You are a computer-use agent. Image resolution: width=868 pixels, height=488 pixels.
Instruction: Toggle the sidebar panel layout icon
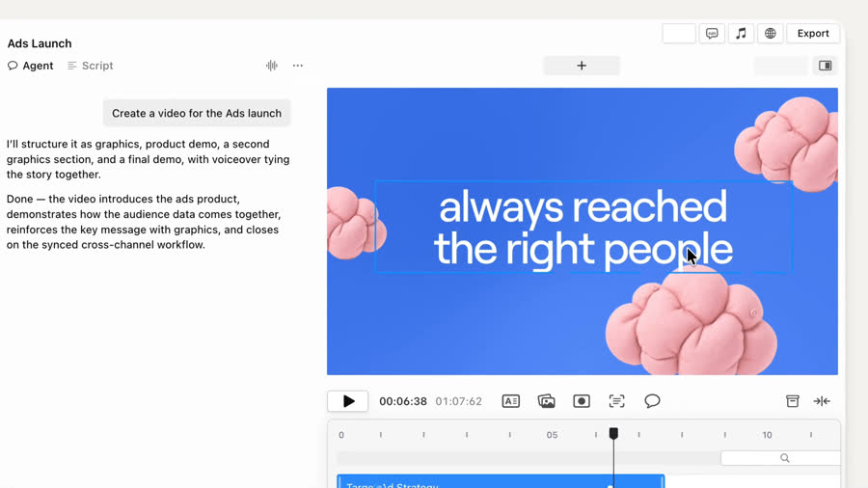tap(826, 66)
